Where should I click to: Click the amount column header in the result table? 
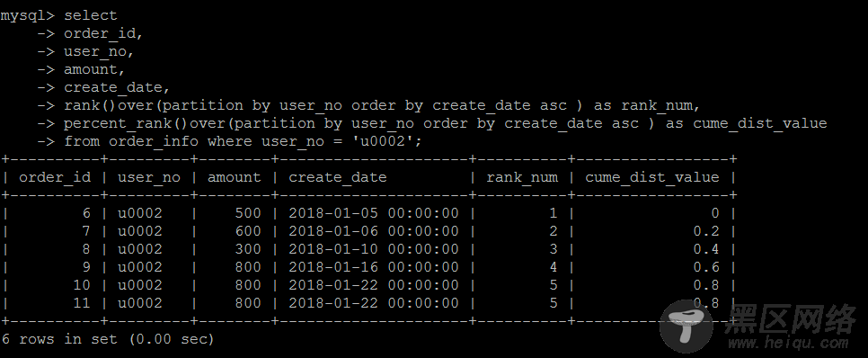click(x=235, y=177)
